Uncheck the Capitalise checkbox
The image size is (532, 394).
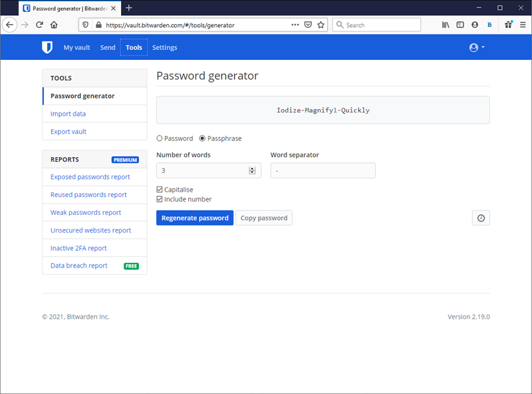[x=160, y=190]
